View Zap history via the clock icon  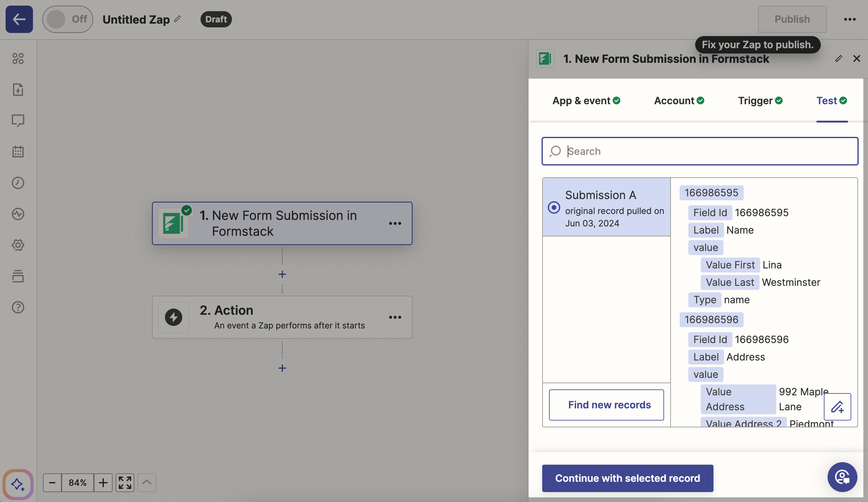pyautogui.click(x=18, y=183)
